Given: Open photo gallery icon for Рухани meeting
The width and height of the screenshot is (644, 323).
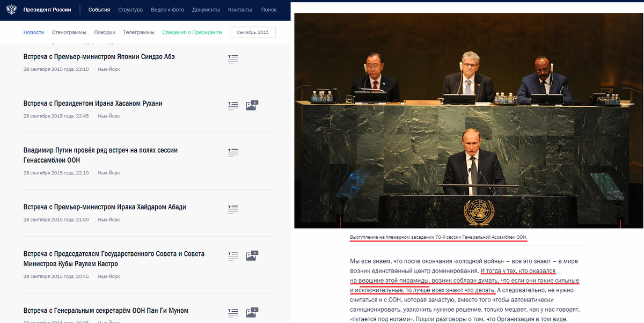Looking at the screenshot, I should (252, 105).
